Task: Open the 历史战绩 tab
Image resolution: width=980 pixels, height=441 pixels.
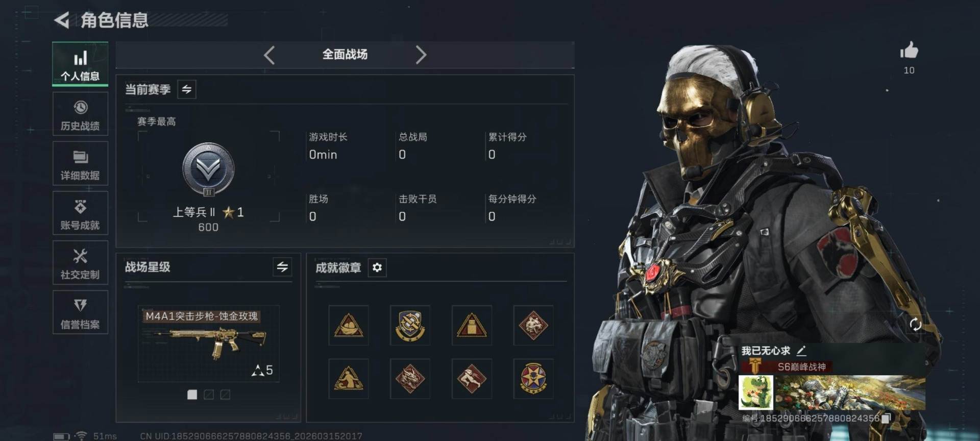Action: (x=80, y=114)
